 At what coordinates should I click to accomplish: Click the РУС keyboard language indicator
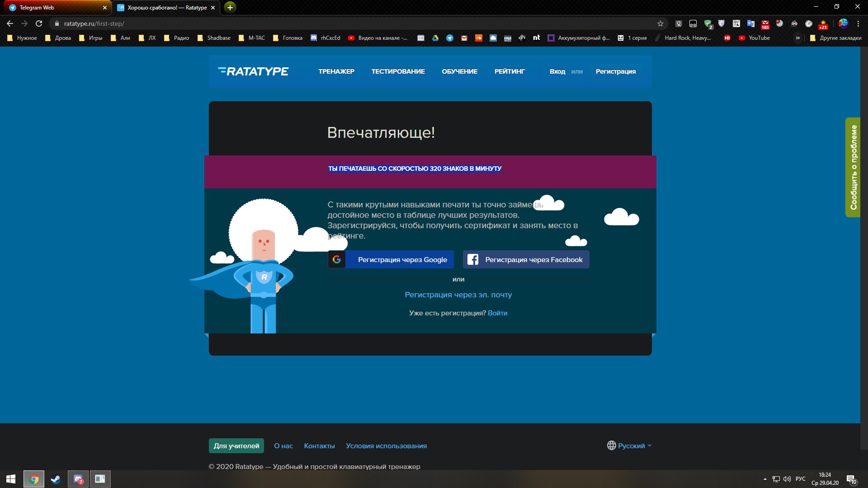800,479
